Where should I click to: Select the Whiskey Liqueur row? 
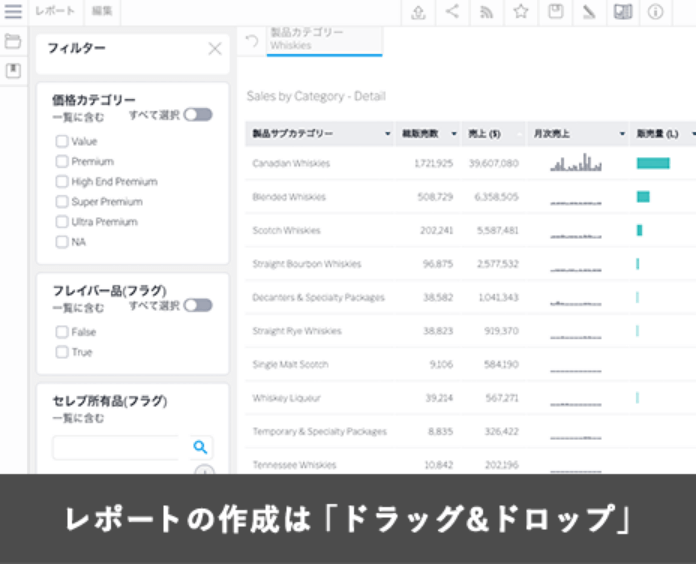(x=471, y=398)
